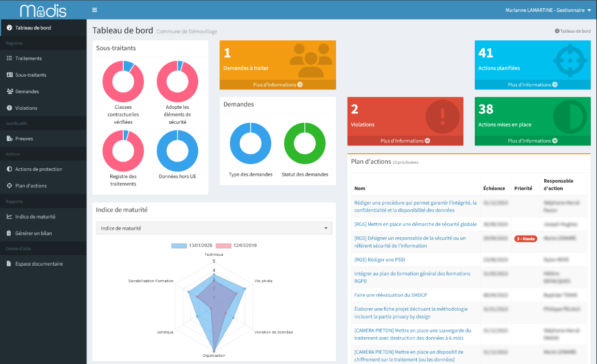
Task: Open Plus d'informations under Actions mises en place
Action: tap(533, 141)
